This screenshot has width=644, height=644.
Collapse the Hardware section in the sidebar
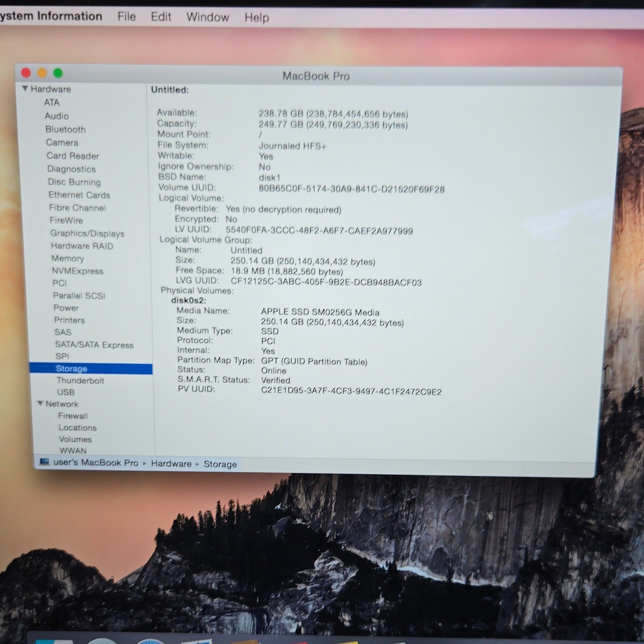point(25,88)
